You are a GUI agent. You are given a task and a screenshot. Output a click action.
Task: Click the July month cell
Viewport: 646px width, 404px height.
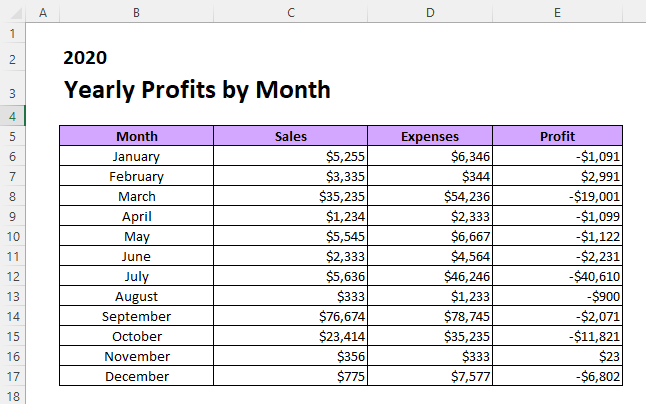pos(136,276)
